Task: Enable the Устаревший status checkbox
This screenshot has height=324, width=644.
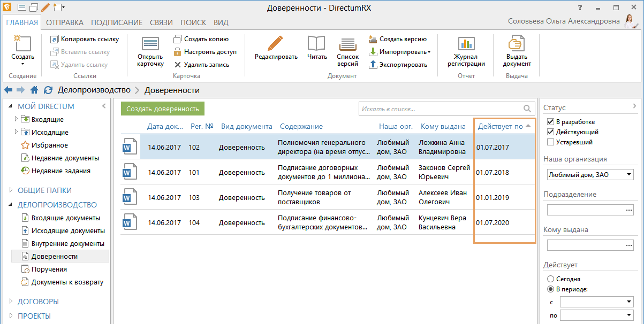Action: click(x=550, y=142)
